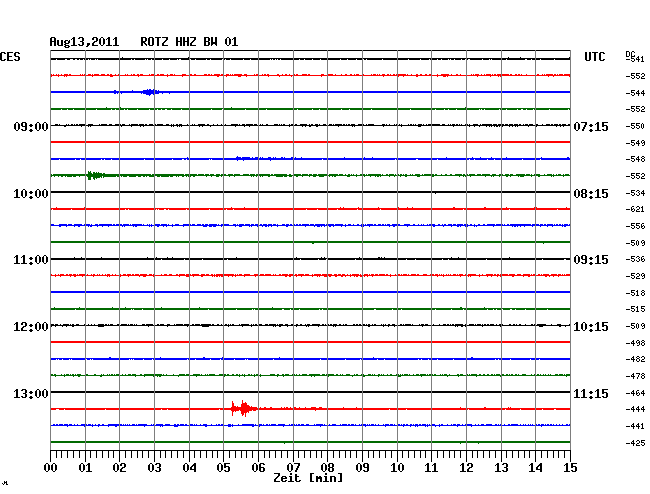The height and width of the screenshot is (494, 650).
Task: Select the 09:15 UTC time label
Action: pos(591,260)
